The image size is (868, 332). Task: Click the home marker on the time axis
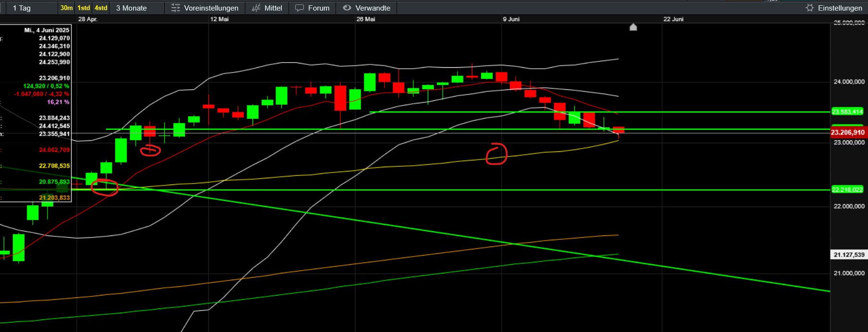point(633,27)
